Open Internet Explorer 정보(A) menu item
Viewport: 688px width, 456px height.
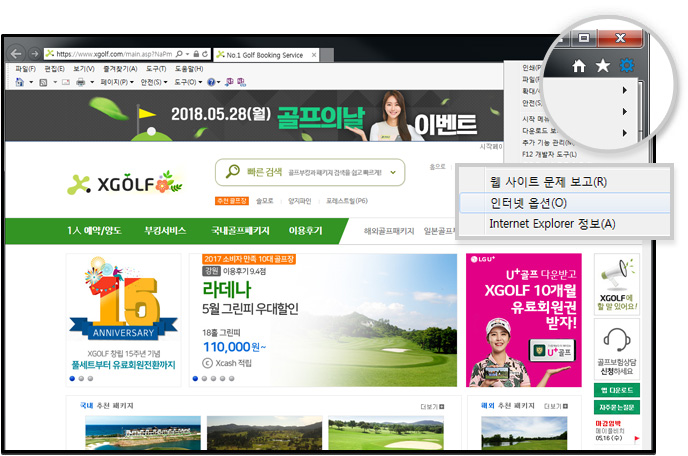[552, 224]
